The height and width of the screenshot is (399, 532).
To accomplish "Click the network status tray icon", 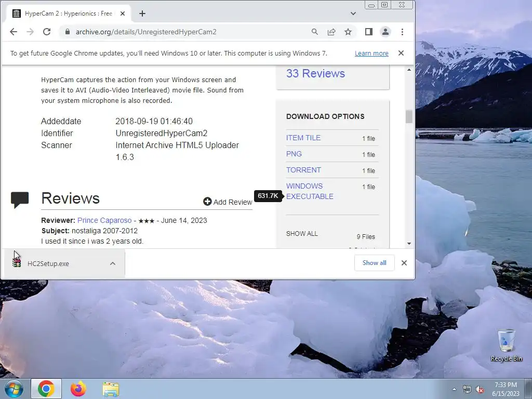I will coord(467,390).
